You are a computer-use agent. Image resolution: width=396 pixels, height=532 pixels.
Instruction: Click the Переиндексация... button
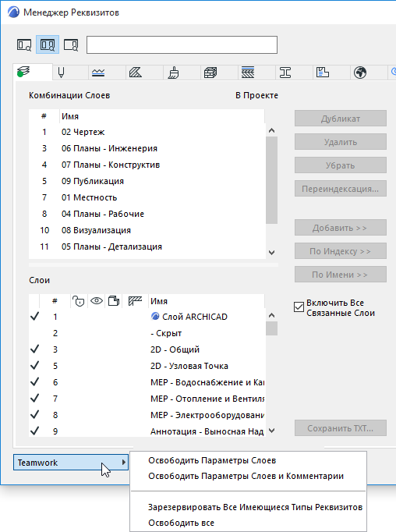[341, 189]
